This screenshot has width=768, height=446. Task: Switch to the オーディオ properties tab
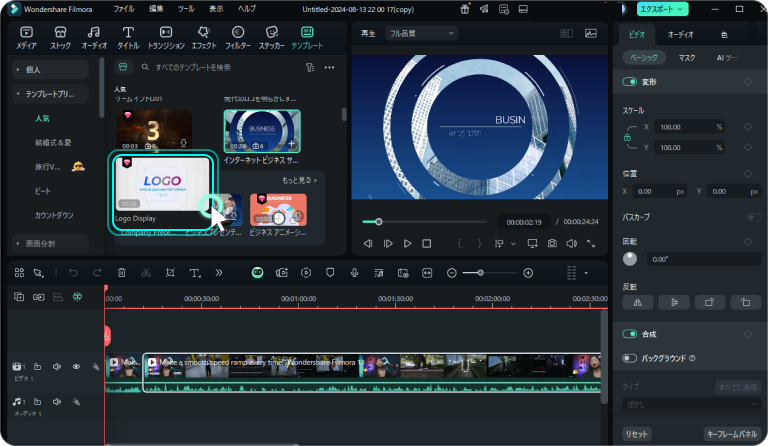coord(680,34)
